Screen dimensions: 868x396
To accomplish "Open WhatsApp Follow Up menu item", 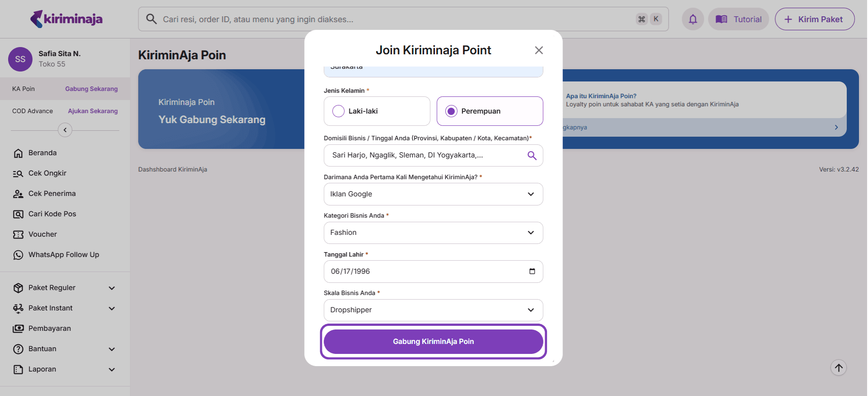I will pyautogui.click(x=64, y=255).
